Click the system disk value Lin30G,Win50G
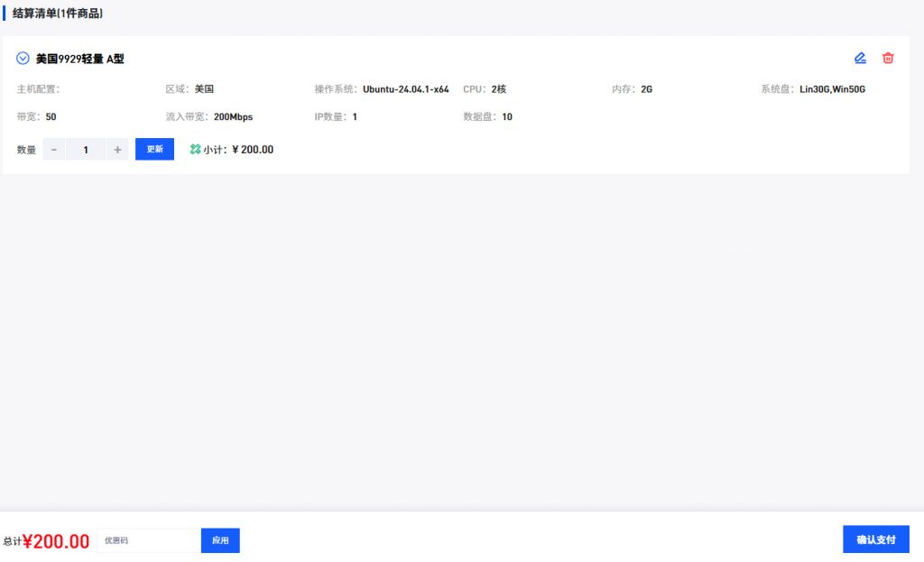 click(832, 89)
